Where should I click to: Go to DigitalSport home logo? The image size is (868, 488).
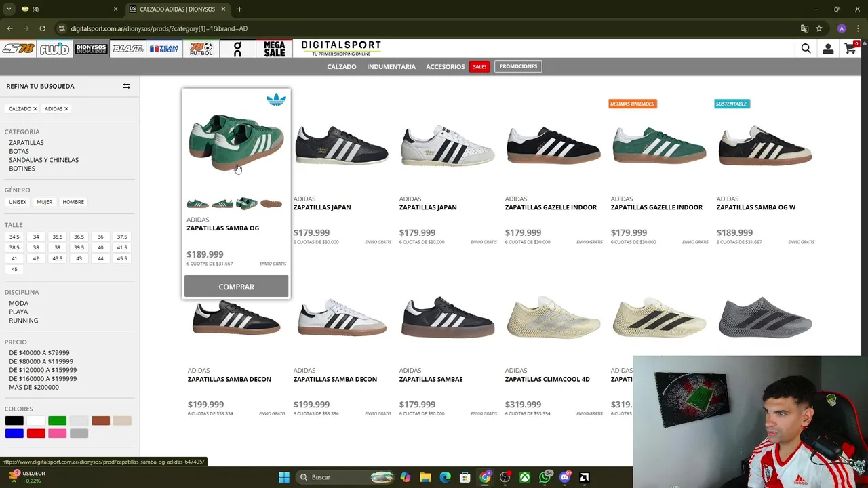(341, 48)
